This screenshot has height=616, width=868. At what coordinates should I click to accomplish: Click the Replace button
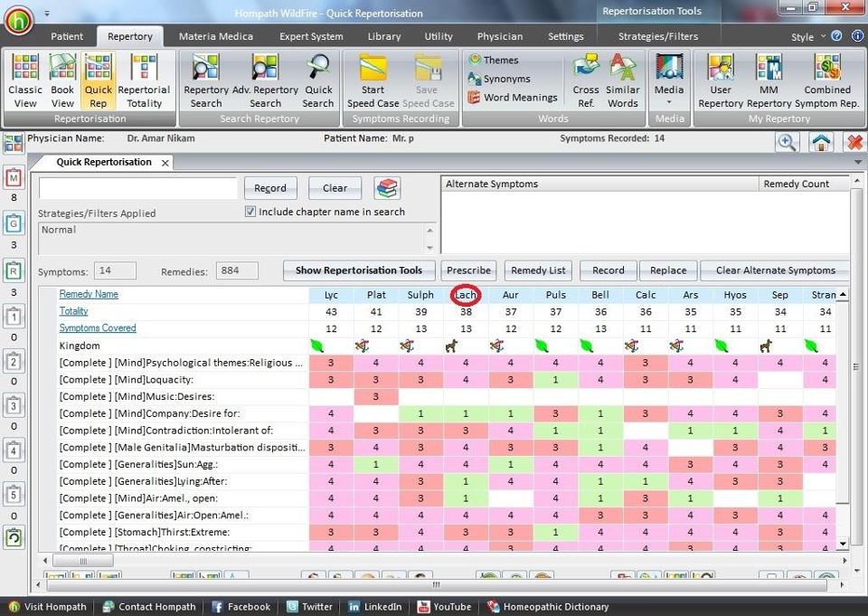tap(668, 270)
